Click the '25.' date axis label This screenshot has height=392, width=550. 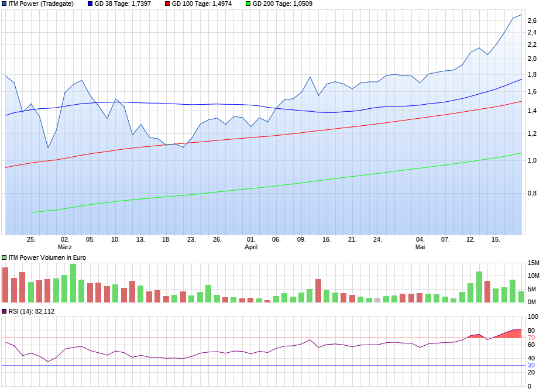click(x=31, y=239)
